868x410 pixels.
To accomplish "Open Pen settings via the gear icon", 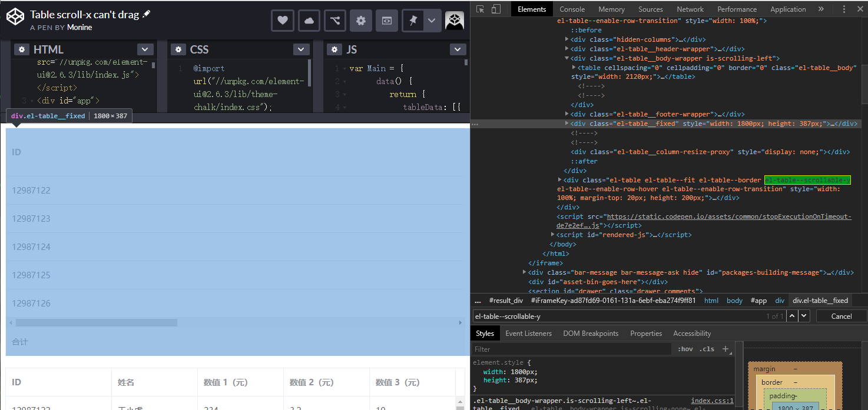I will (360, 20).
